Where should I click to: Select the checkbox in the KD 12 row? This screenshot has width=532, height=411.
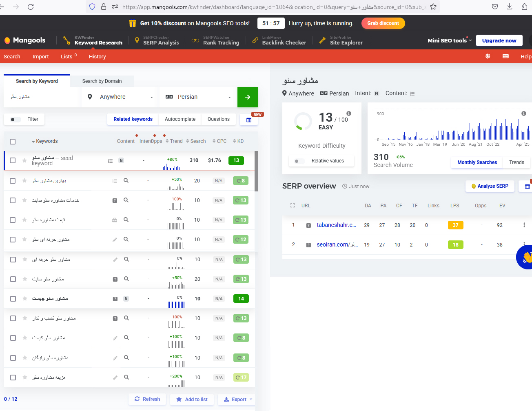[13, 240]
